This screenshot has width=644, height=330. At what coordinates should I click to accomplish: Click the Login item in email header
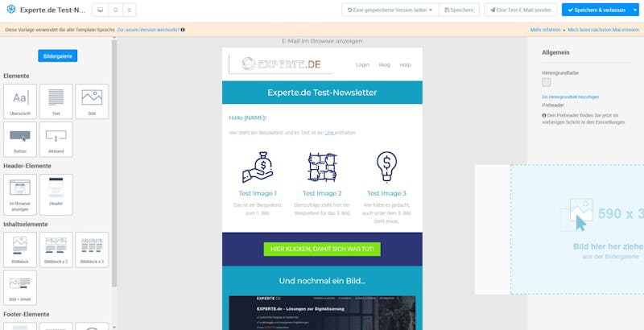(363, 65)
